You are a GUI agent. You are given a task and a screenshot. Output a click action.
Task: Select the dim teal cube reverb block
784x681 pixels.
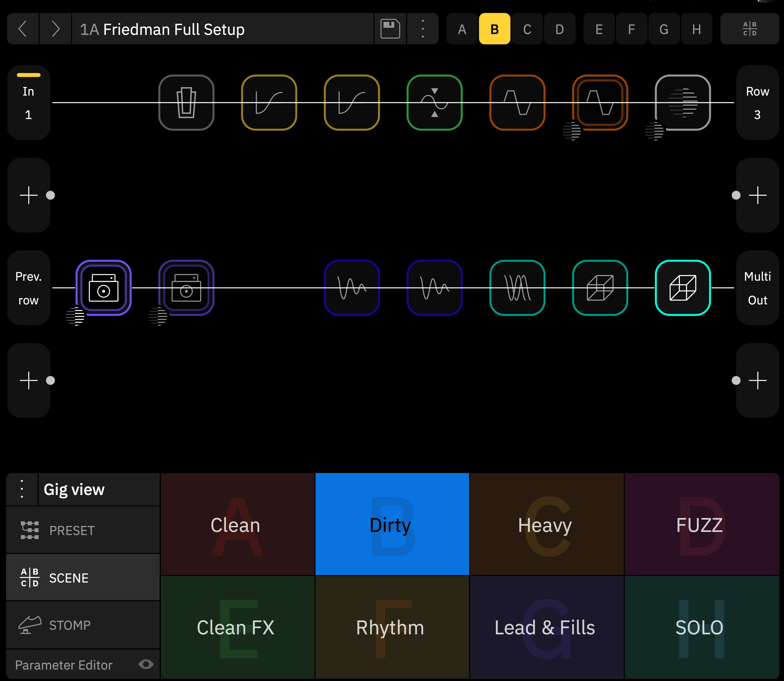click(600, 288)
